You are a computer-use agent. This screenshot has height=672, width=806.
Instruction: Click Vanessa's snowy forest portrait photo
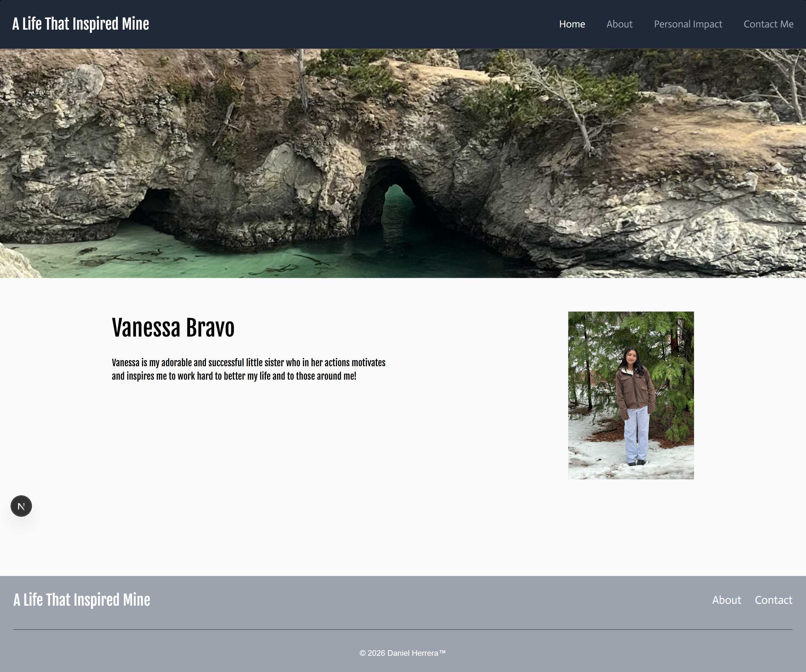(631, 395)
